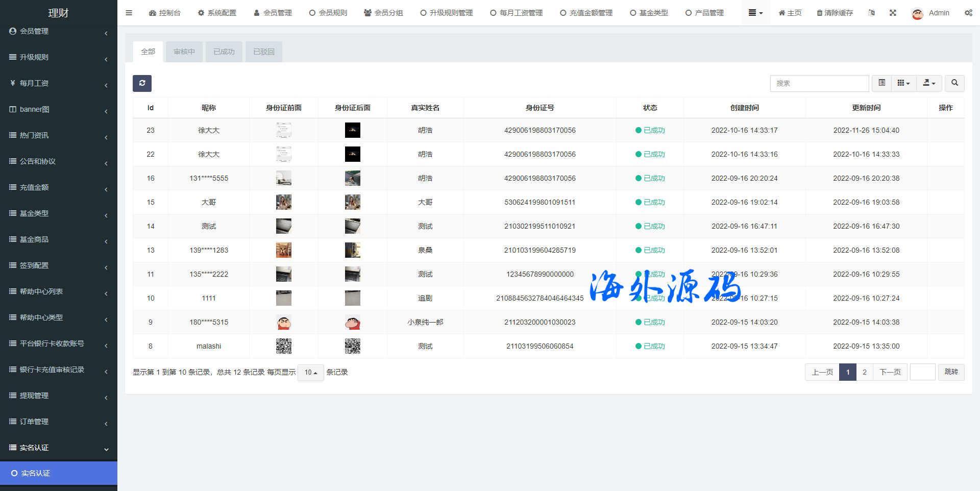Click the magnifier advanced search button
The height and width of the screenshot is (491, 980).
click(954, 83)
